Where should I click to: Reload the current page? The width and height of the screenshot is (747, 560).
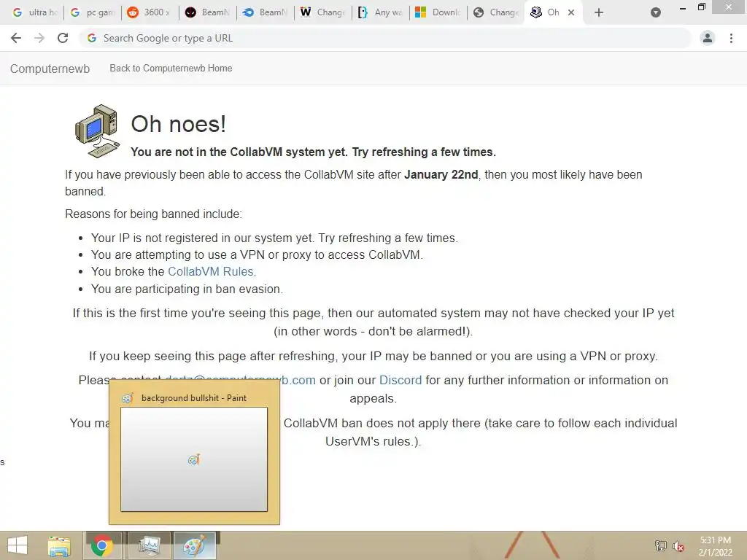63,38
